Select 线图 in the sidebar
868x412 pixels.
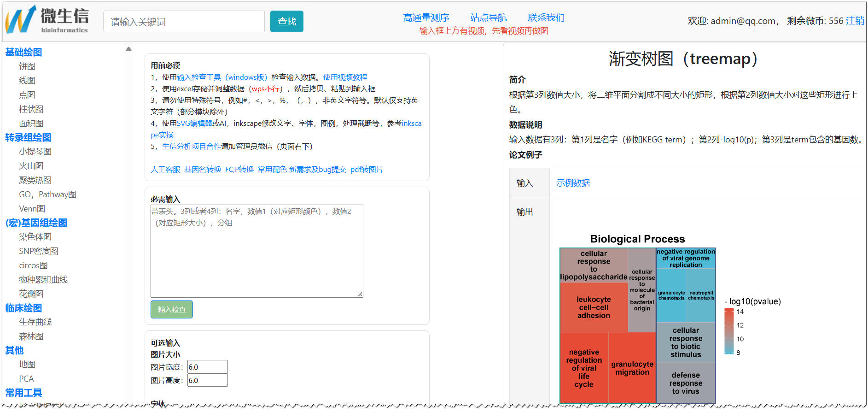pos(27,81)
